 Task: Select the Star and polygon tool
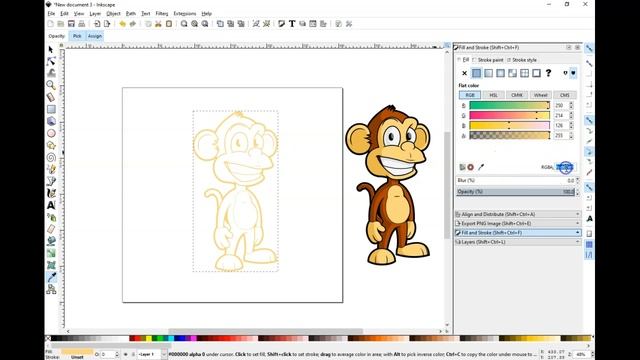click(x=51, y=145)
